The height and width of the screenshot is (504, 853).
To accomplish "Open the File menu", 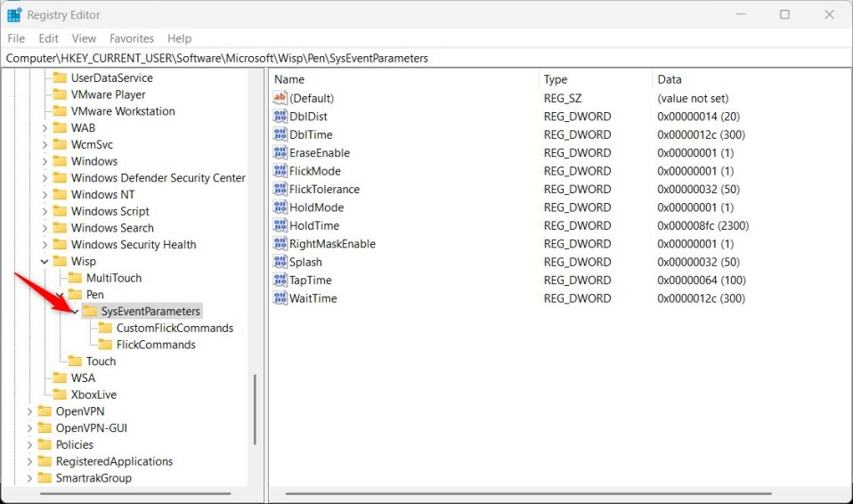I will click(16, 38).
